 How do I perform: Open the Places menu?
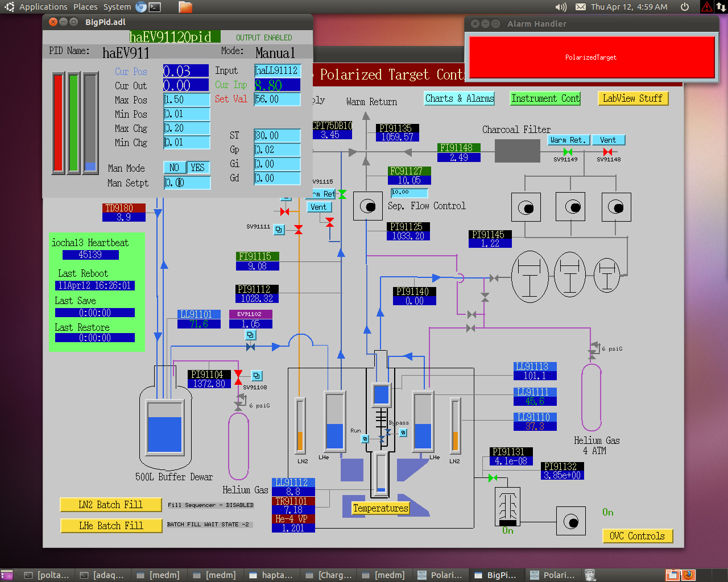[x=85, y=7]
